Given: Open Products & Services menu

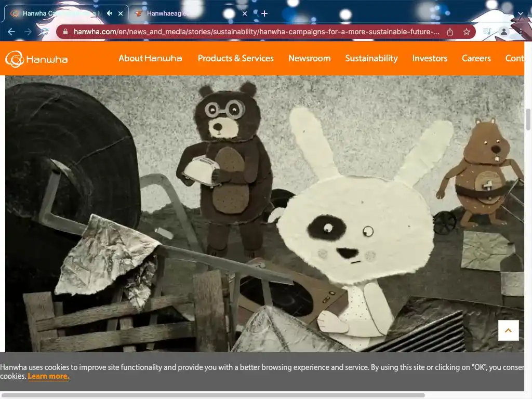Looking at the screenshot, I should (236, 58).
